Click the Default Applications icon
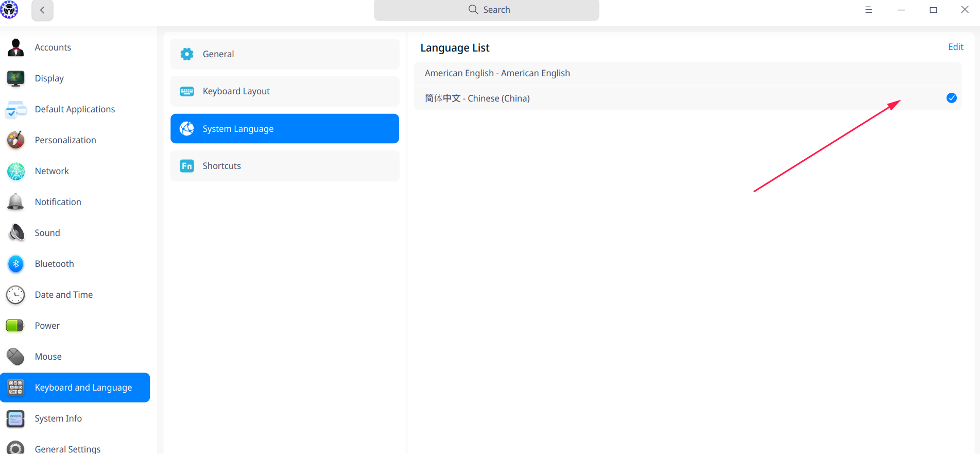The width and height of the screenshot is (980, 454). (x=15, y=109)
